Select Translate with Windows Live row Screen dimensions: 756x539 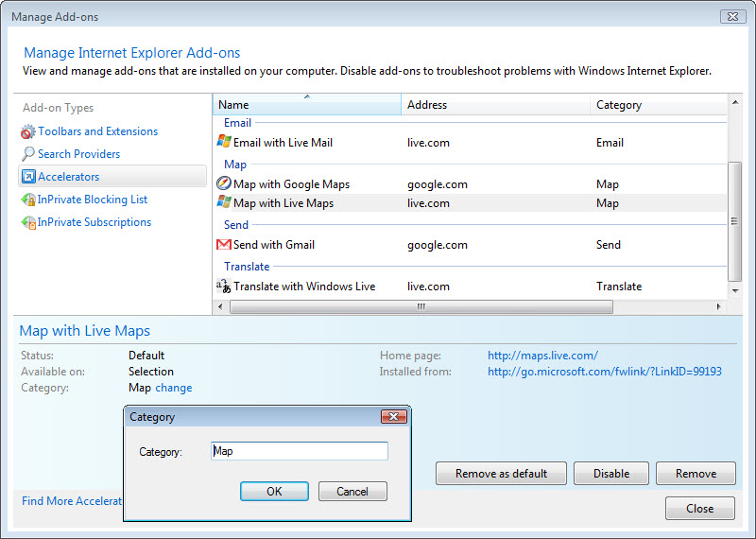click(470, 287)
